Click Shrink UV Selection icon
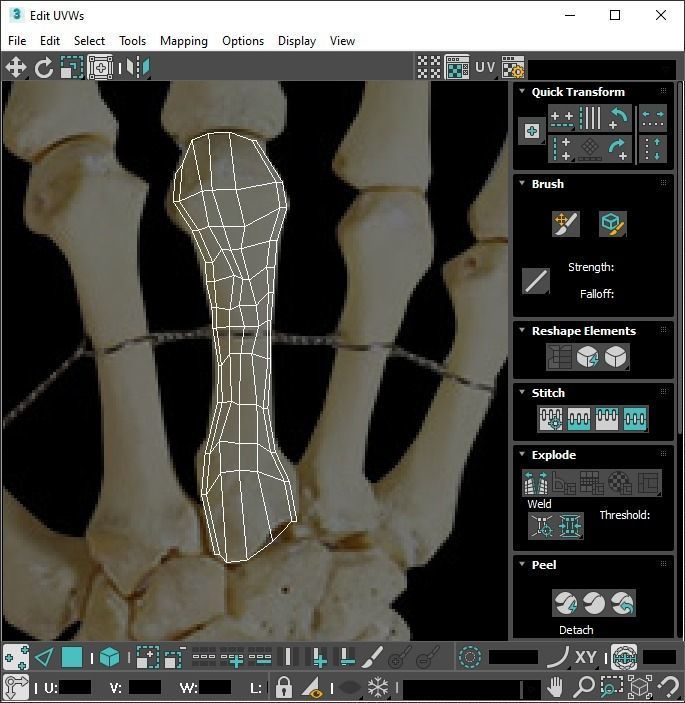 tap(175, 658)
